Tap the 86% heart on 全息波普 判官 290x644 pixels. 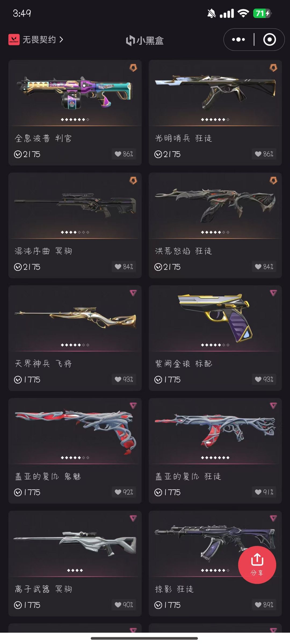coord(124,154)
